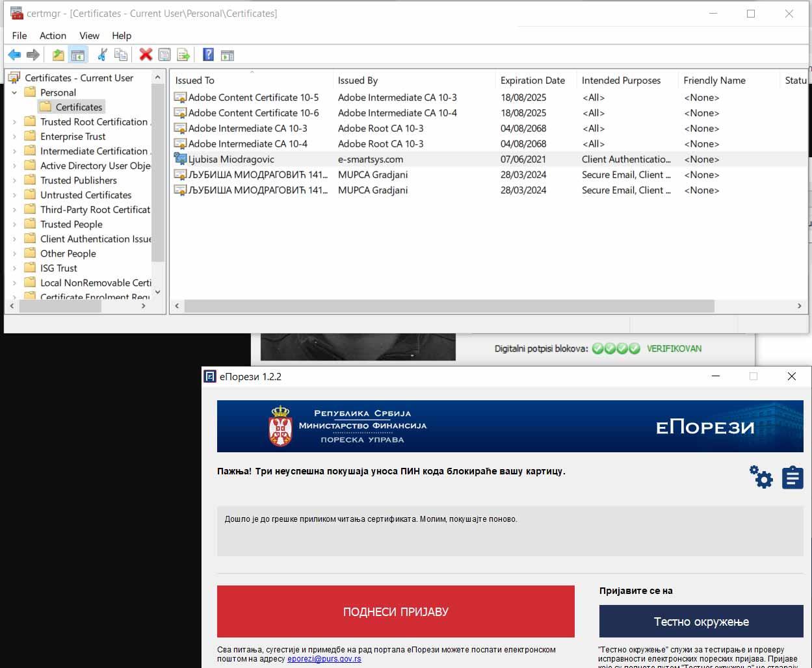Expand the Trusted Root Certification tree node
The width and height of the screenshot is (812, 668).
click(15, 122)
